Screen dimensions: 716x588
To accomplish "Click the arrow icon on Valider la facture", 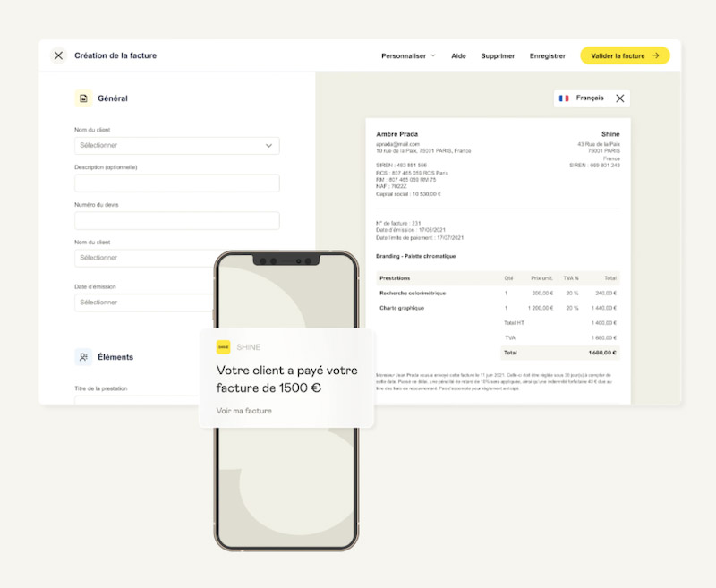I will 656,55.
